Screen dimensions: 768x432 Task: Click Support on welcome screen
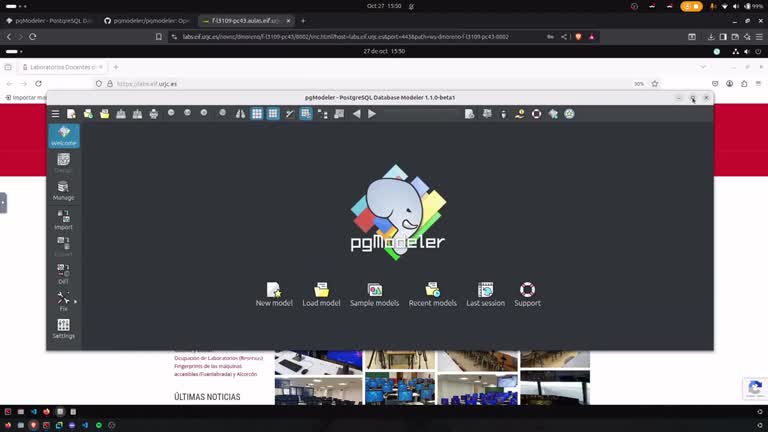tap(528, 294)
